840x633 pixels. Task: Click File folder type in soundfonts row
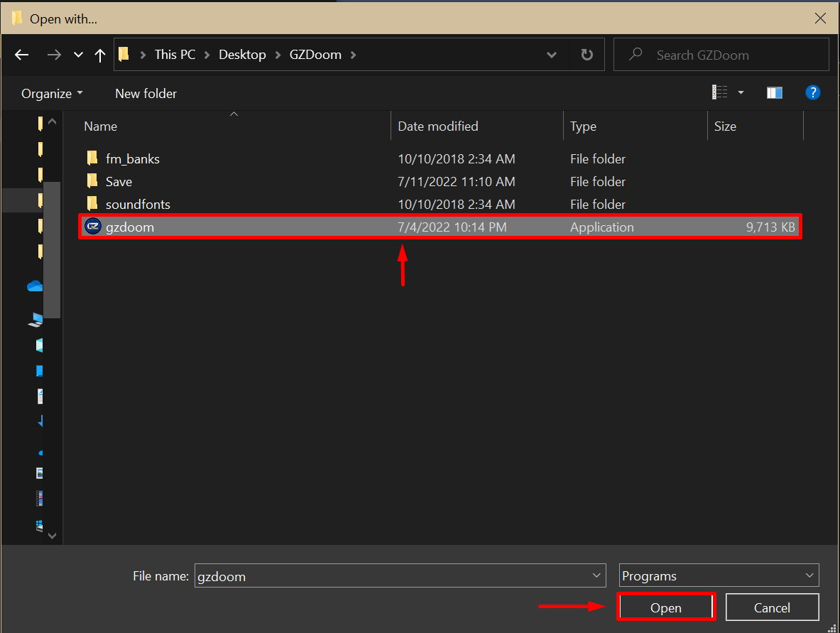click(597, 204)
